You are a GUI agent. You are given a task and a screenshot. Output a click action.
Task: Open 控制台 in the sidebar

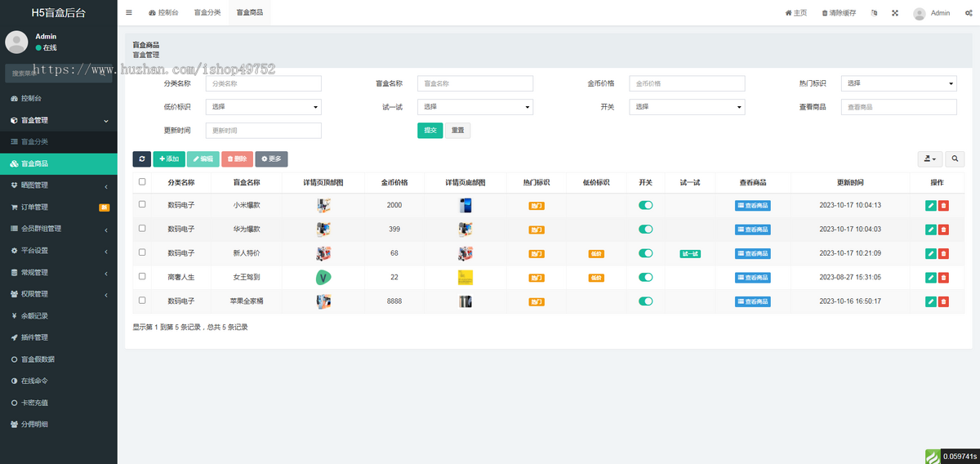tap(59, 98)
